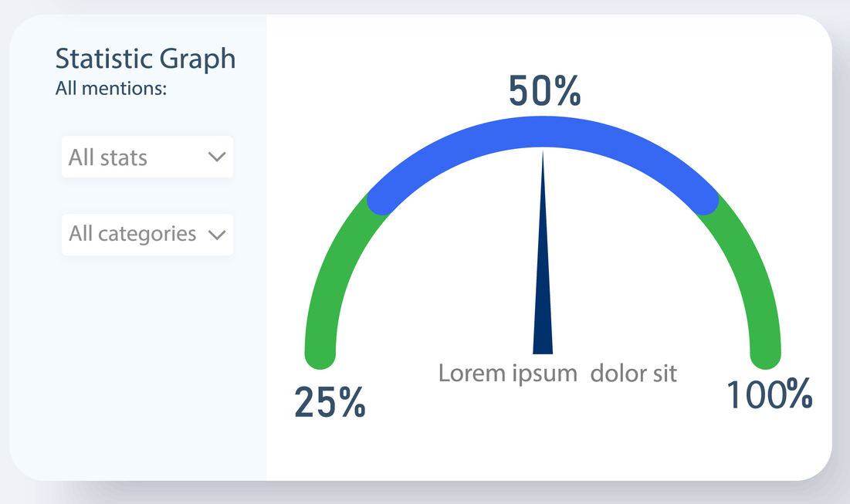Click the right green arc segment
Image resolution: width=850 pixels, height=504 pixels.
(750, 276)
